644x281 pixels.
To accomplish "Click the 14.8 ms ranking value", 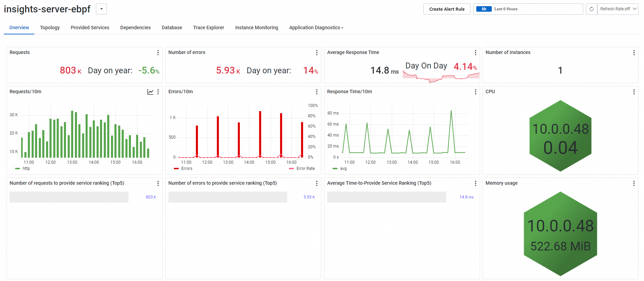I will pos(467,197).
